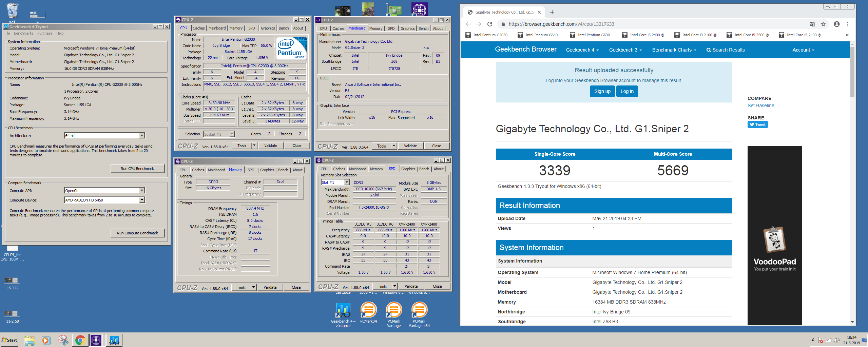Launch Geekbench 4 desktop shortcut
The image size is (868, 347).
(343, 315)
